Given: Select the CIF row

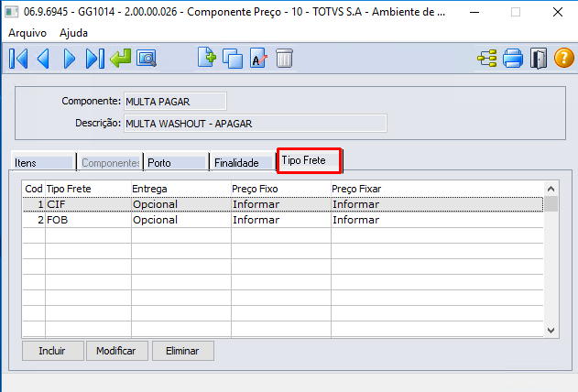Looking at the screenshot, I should (283, 204).
